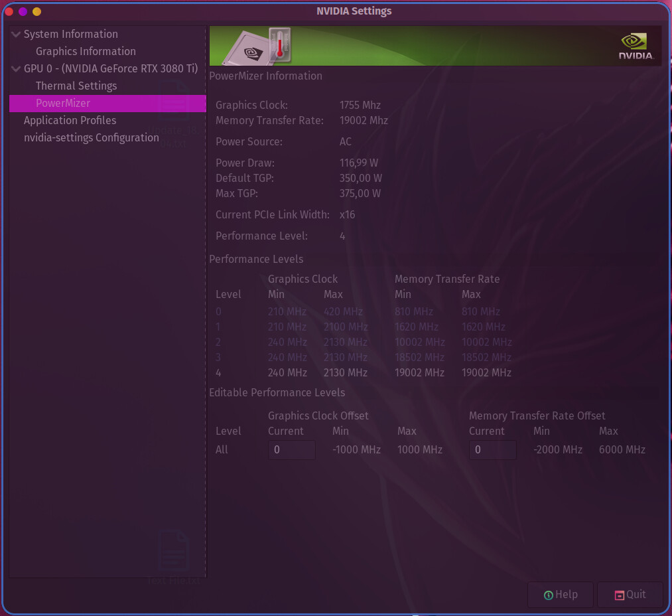Click the Editable Performance Levels heading

277,393
